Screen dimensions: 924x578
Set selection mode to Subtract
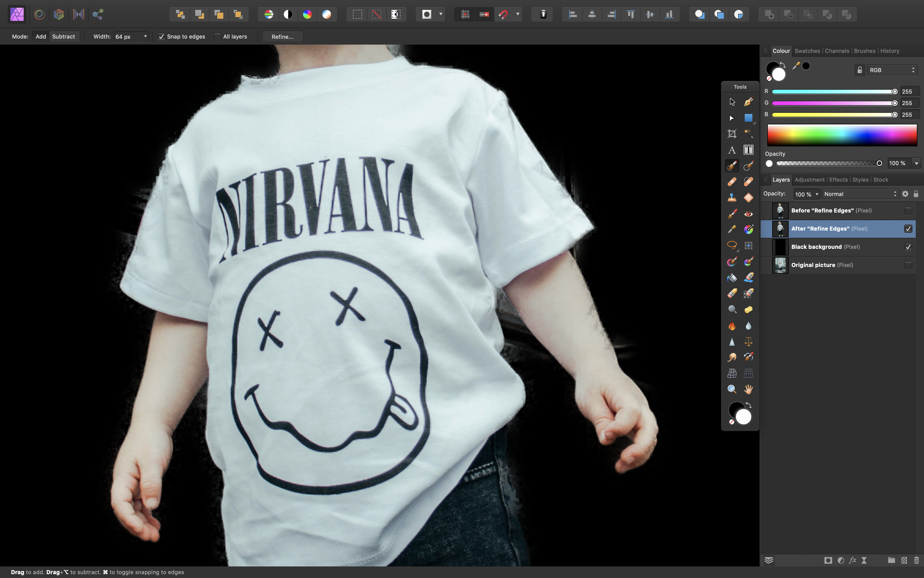tap(63, 37)
